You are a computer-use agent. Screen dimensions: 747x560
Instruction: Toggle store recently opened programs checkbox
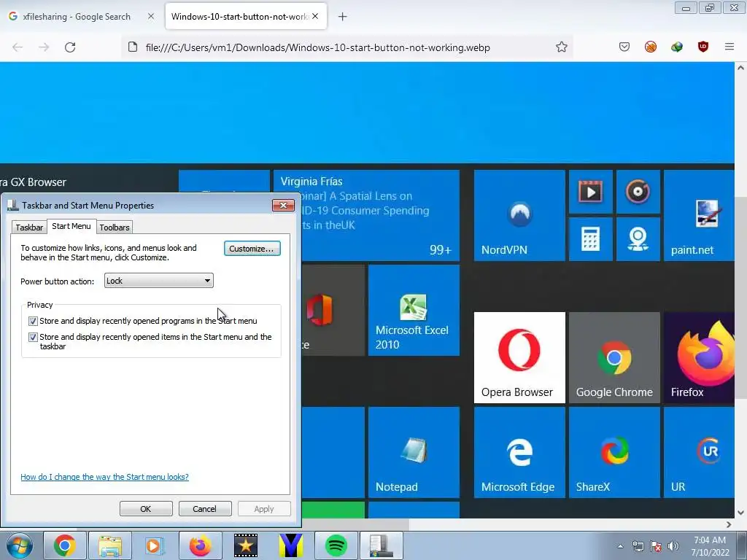(x=33, y=321)
